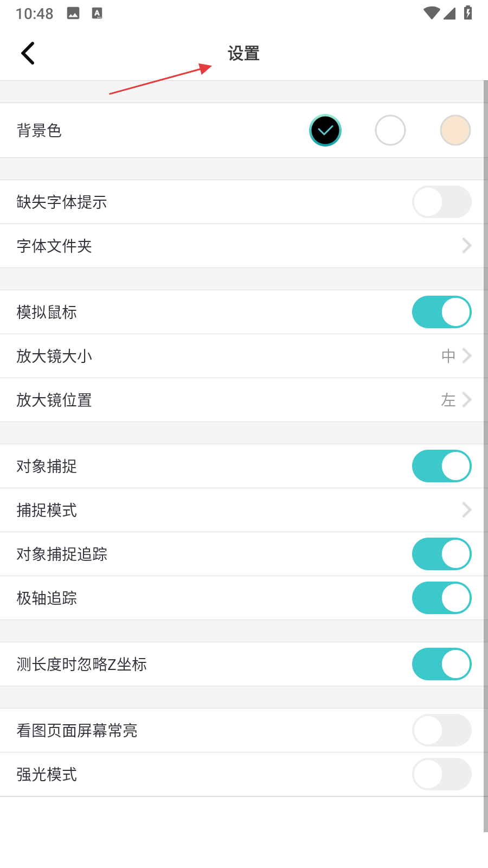Toggle 对象捕捉追踪 off
Image resolution: width=488 pixels, height=868 pixels.
click(441, 554)
